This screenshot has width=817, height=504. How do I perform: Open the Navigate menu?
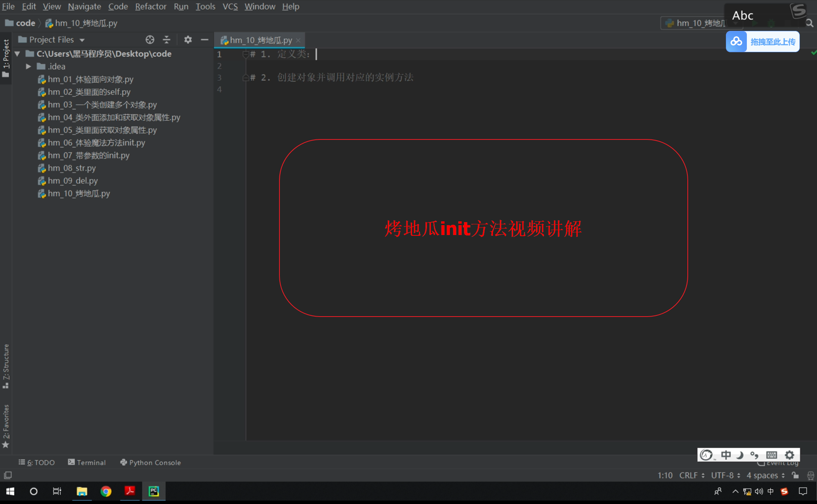pos(84,6)
